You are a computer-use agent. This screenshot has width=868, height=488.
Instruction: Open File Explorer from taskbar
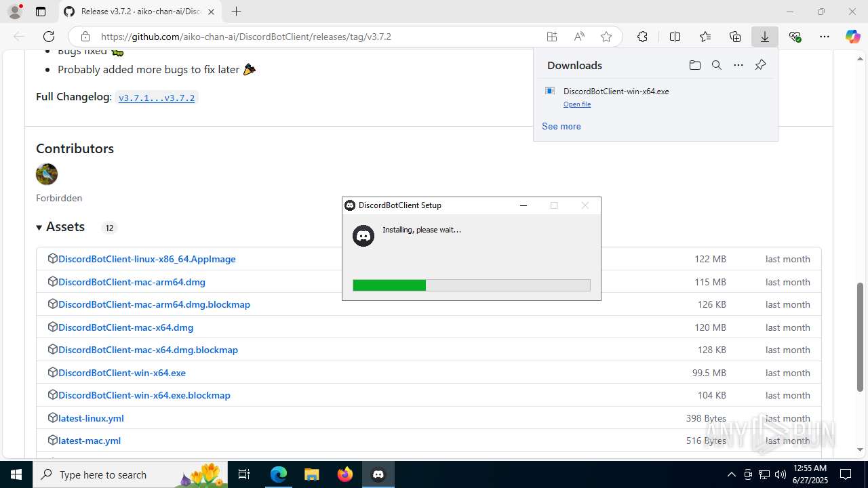311,474
